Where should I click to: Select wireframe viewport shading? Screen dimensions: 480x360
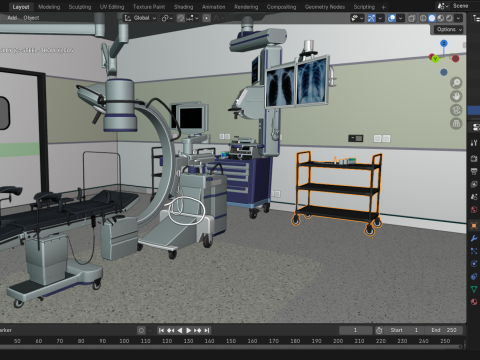click(423, 18)
